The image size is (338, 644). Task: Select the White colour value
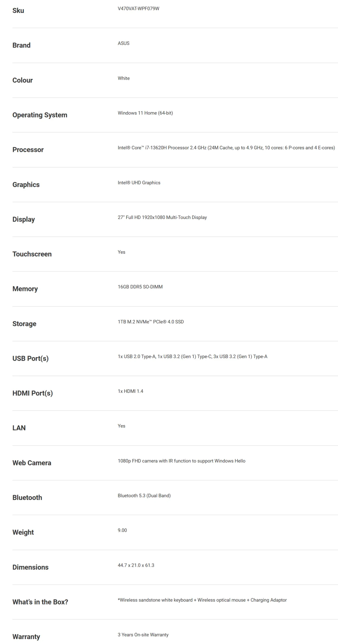(123, 78)
